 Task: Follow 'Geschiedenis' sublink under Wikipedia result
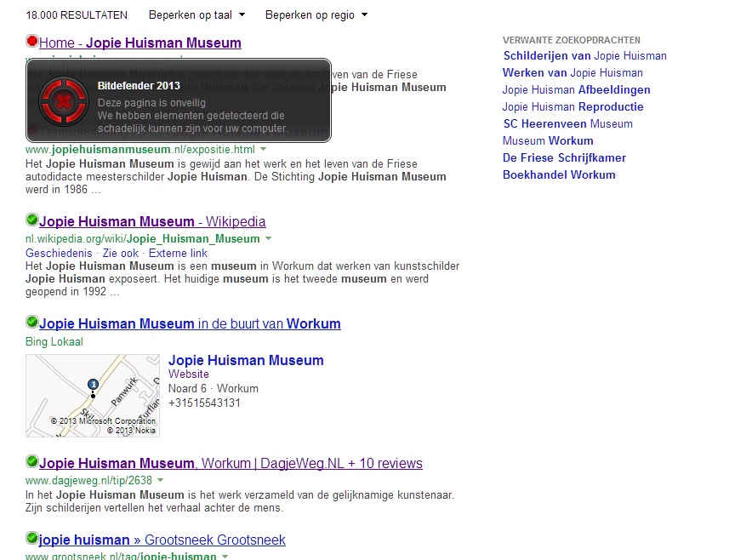59,254
